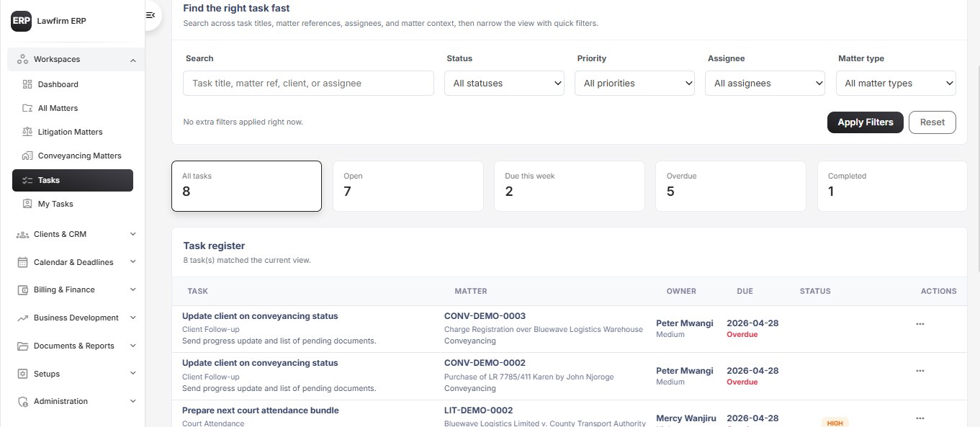Click the Documents & Reports folder icon

22,346
